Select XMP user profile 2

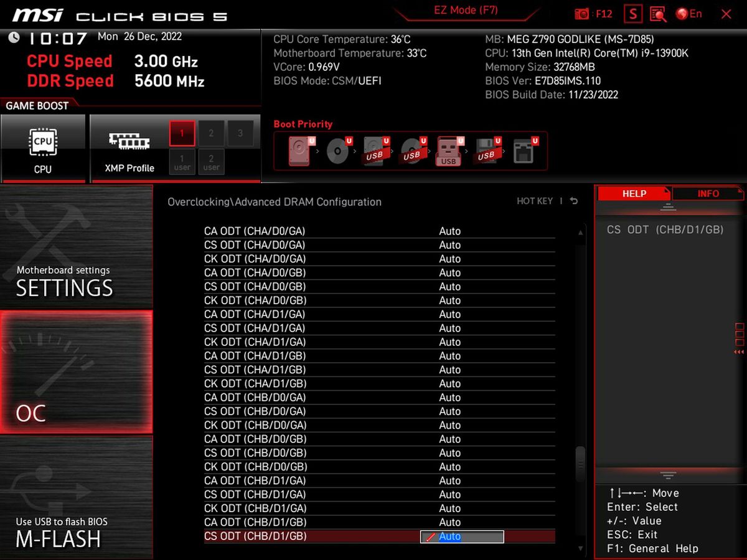pos(212,162)
